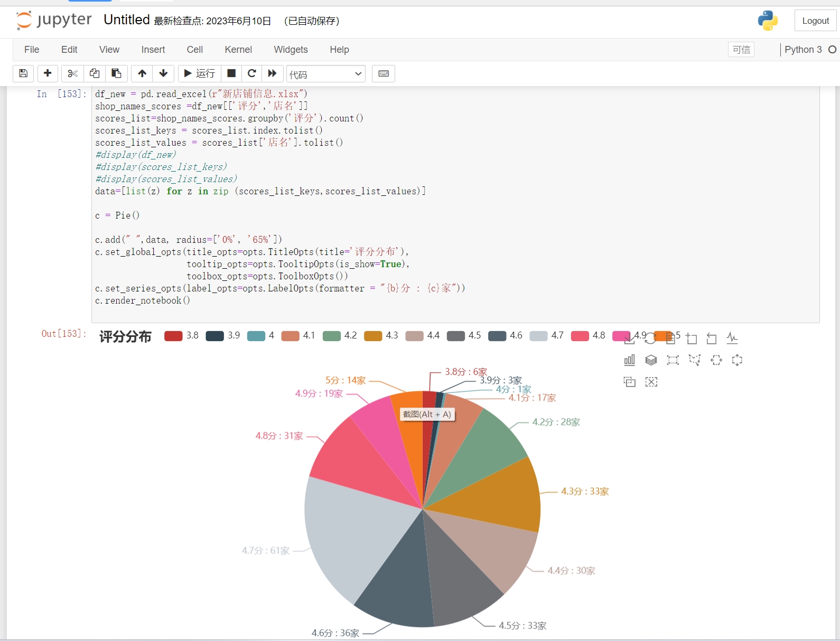
Task: Click the '4.2分 : 28家' pie label
Action: pos(556,422)
